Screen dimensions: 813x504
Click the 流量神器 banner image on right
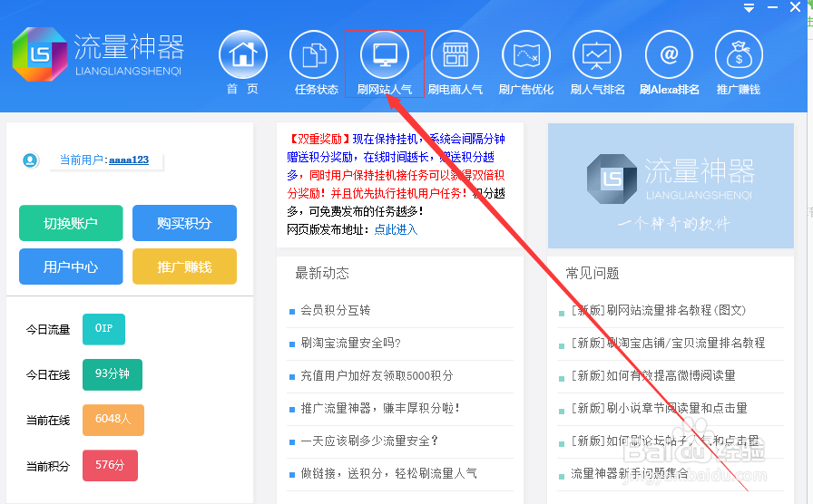point(671,186)
